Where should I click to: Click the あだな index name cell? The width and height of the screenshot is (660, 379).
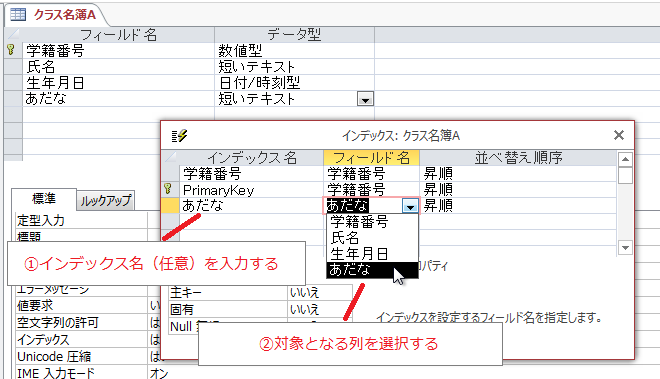coord(252,206)
